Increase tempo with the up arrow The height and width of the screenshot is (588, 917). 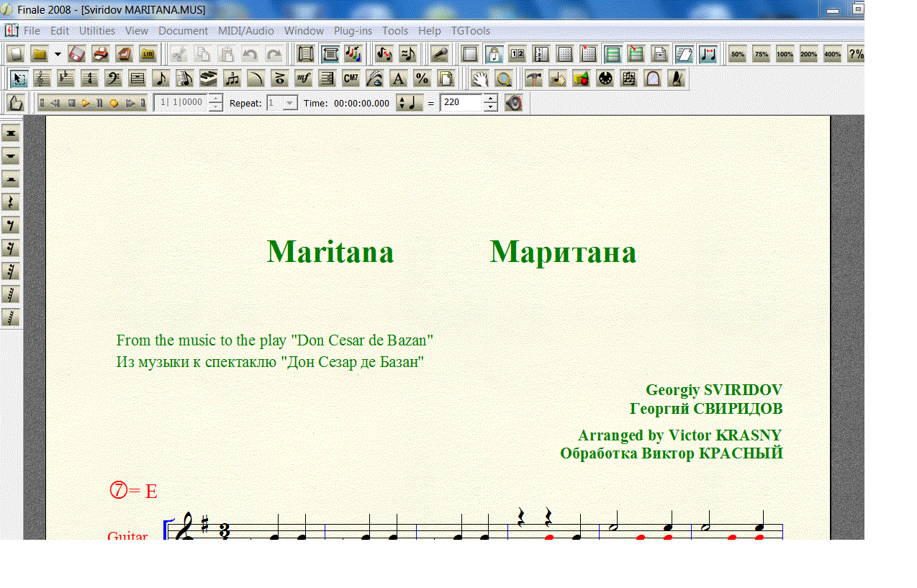pyautogui.click(x=490, y=99)
